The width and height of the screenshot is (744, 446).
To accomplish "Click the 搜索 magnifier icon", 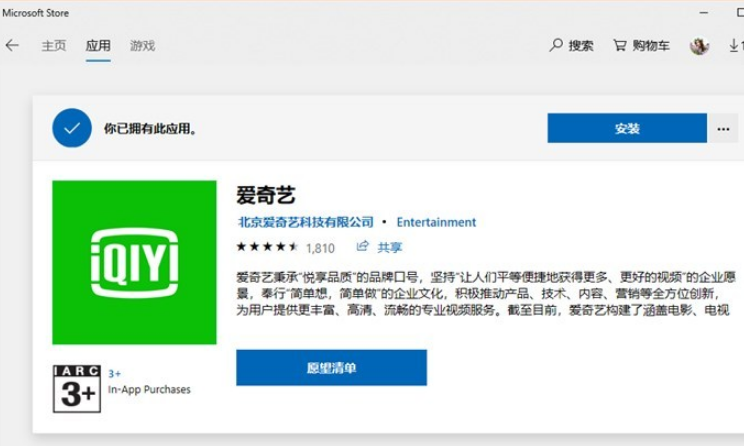I will pyautogui.click(x=556, y=45).
